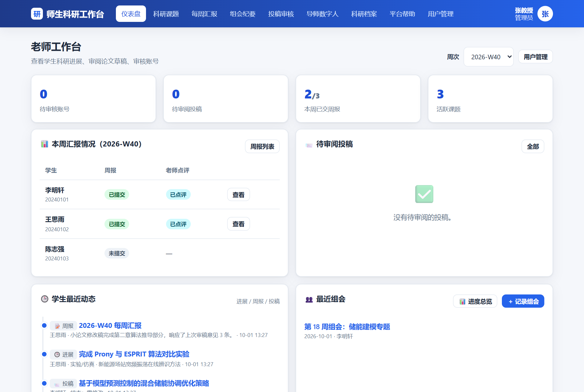Viewport: 584px width, 392px height.
Task: Click 李明轩's 已提交 badge
Action: pos(117,194)
